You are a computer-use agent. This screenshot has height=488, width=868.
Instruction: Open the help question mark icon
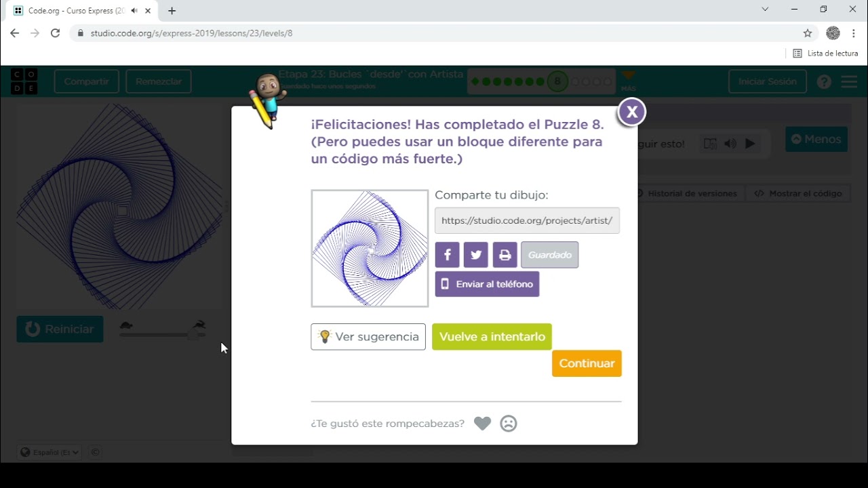tap(824, 81)
